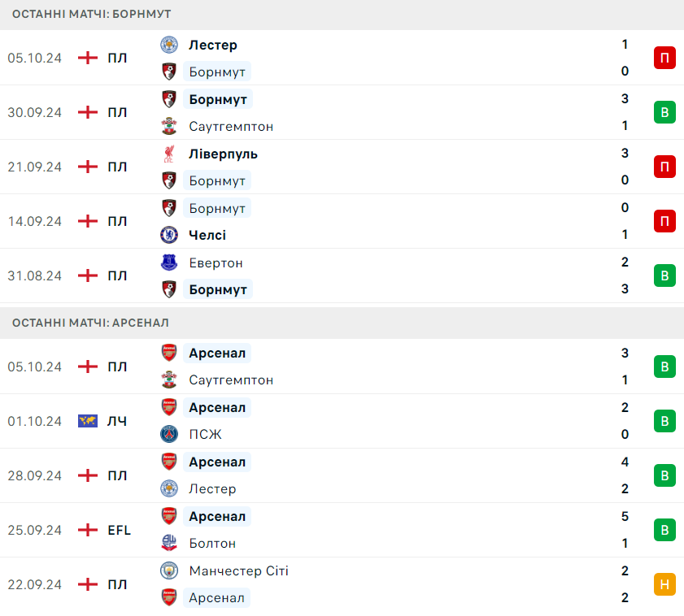Viewport: 684px width, 616px height.
Task: Click the green В badge for the Евертон match
Action: 664,276
